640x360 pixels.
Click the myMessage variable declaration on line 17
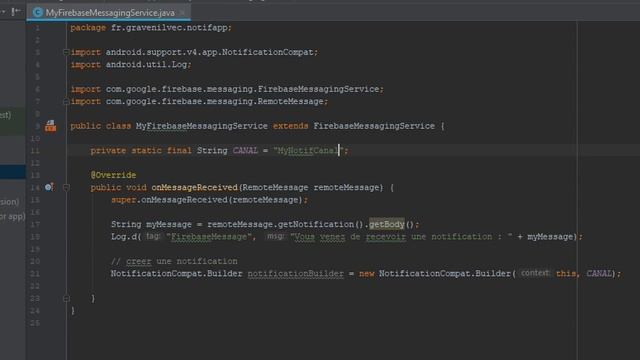coord(169,224)
